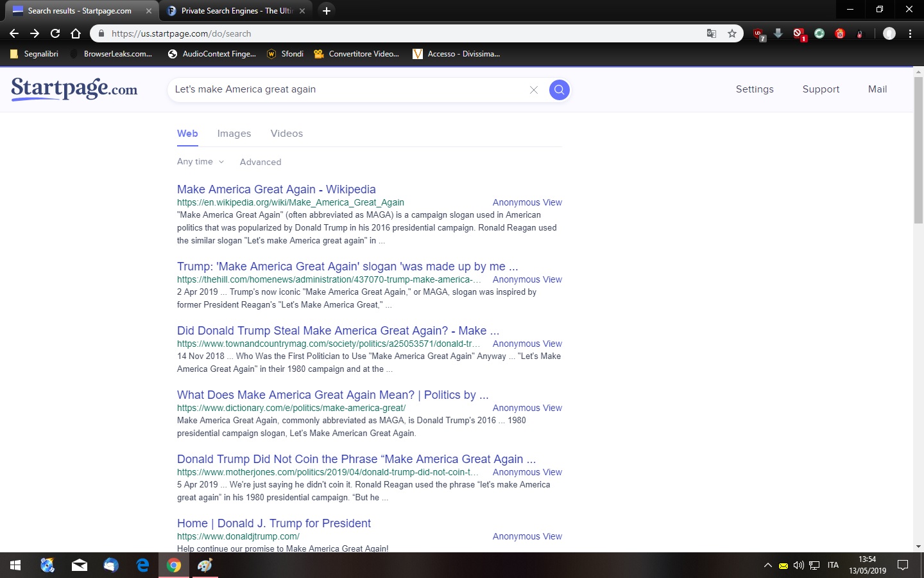The height and width of the screenshot is (578, 924).
Task: Click the blue search magnifier button
Action: point(559,90)
